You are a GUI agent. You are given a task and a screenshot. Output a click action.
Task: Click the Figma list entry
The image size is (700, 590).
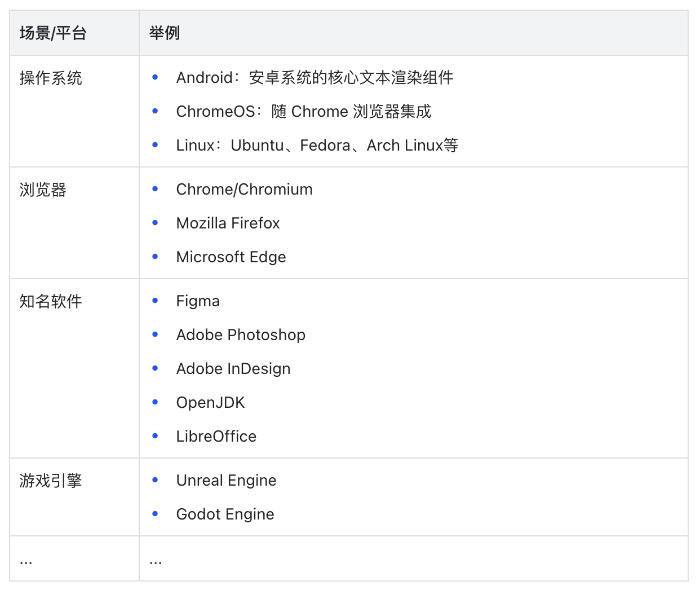pos(198,301)
